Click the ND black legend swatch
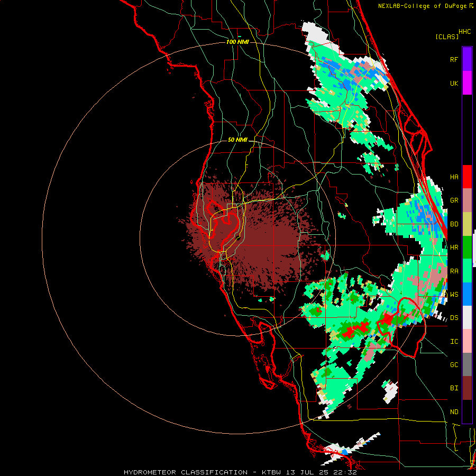Screen dimensions: 476x476 click(x=467, y=411)
